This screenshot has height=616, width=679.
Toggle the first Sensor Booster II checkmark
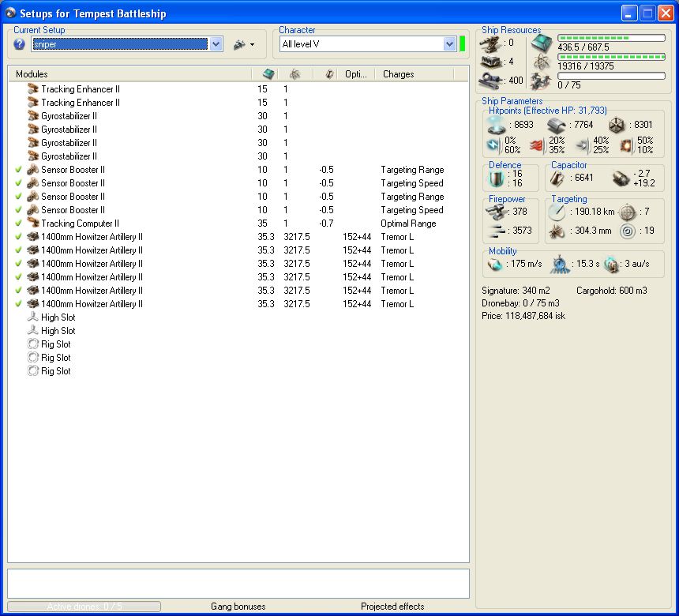click(18, 170)
